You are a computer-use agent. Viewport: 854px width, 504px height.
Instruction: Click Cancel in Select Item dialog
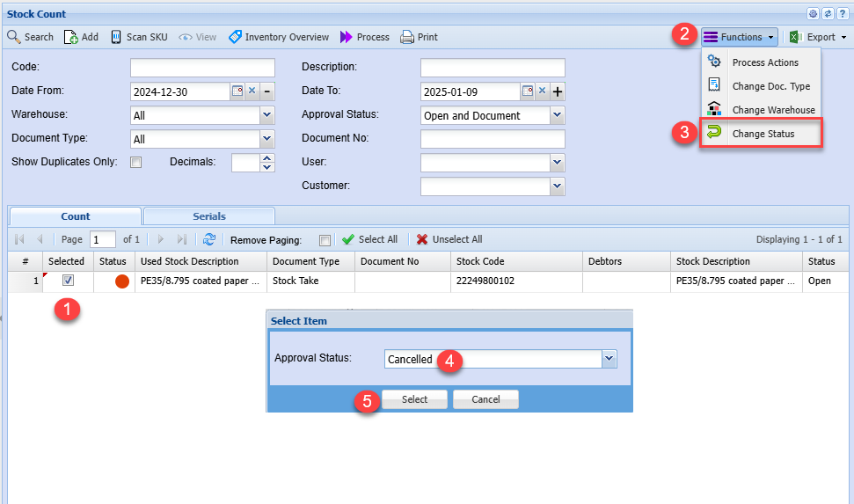coord(485,399)
